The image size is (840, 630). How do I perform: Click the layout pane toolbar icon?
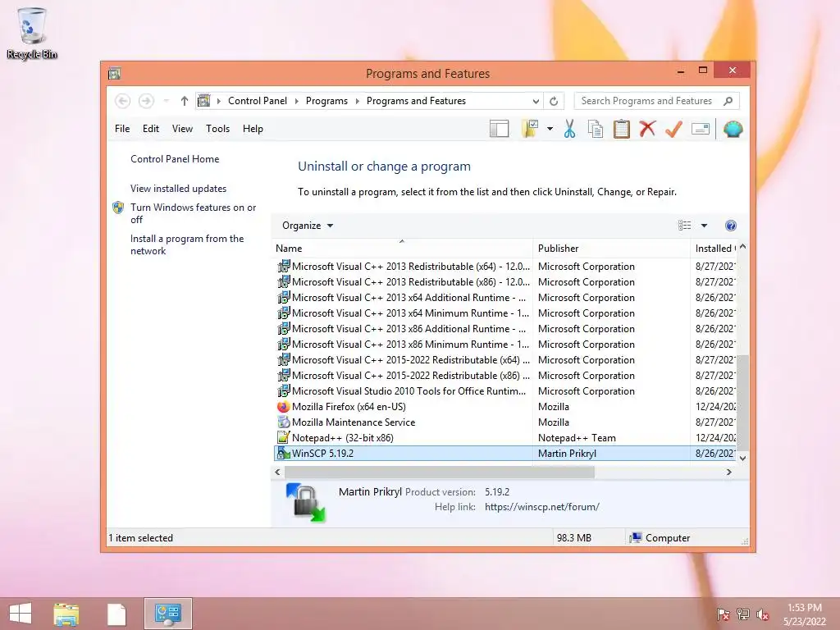pos(500,129)
